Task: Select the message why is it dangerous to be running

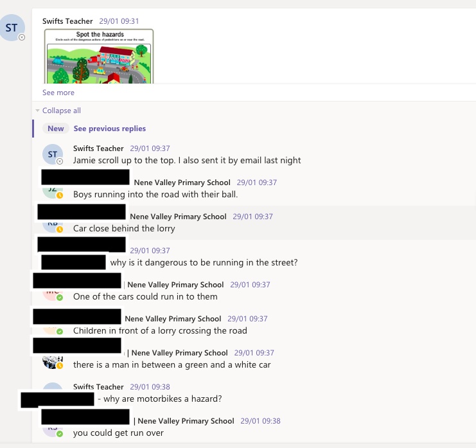Action: (x=204, y=262)
